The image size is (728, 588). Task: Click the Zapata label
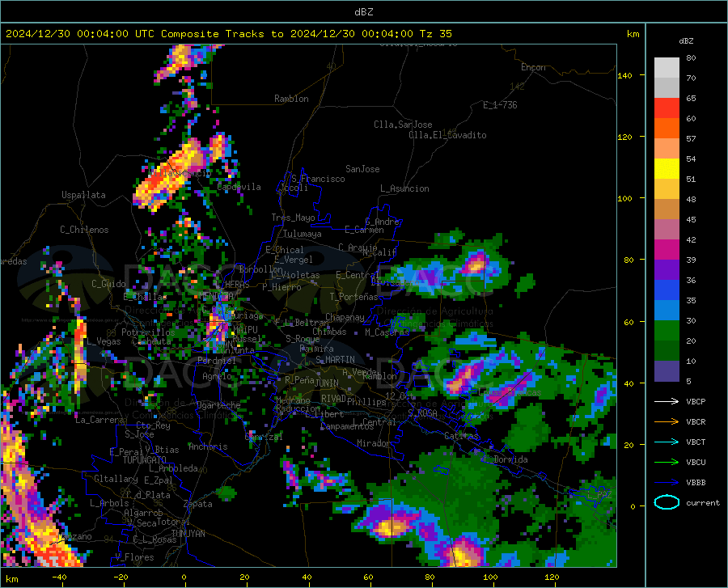(x=198, y=504)
